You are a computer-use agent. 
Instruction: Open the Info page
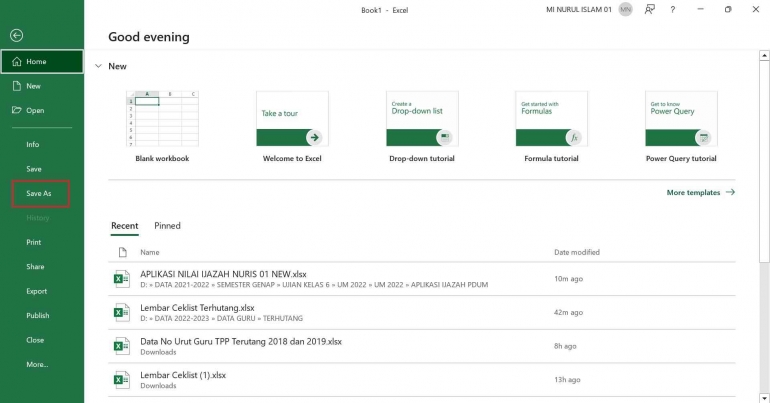tap(33, 145)
